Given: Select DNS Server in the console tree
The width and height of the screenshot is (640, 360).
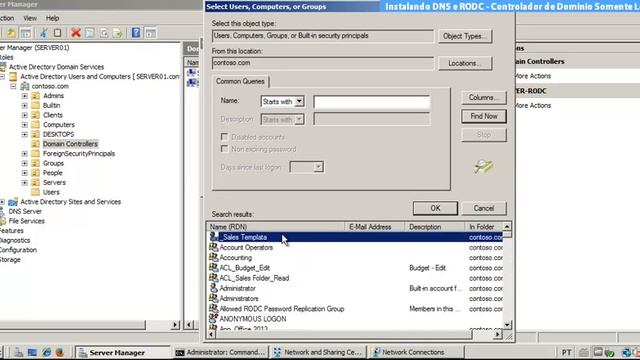Looking at the screenshot, I should (25, 211).
